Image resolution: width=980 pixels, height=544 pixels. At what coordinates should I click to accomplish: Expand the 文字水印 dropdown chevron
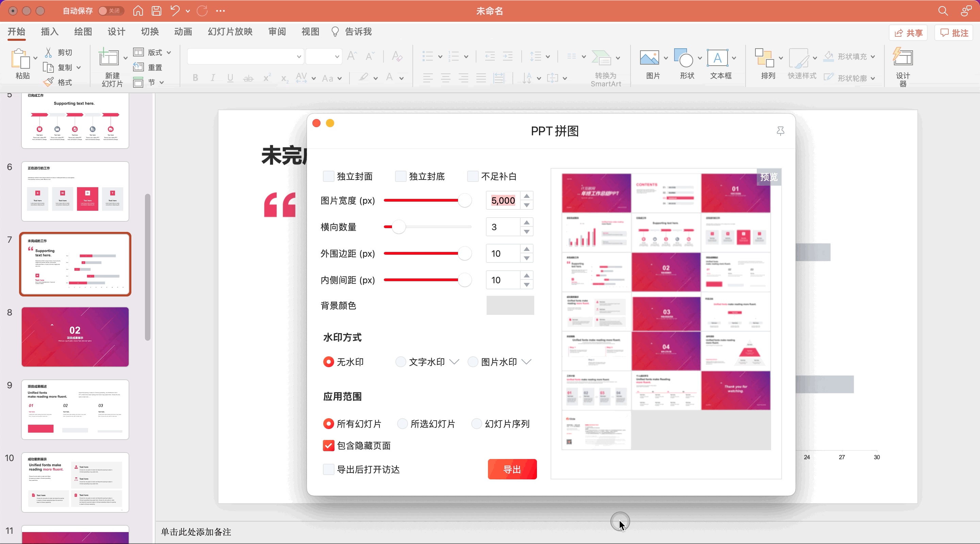click(454, 361)
